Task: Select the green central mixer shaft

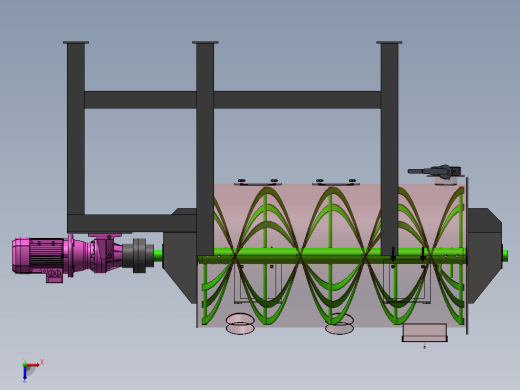Action: pyautogui.click(x=332, y=256)
